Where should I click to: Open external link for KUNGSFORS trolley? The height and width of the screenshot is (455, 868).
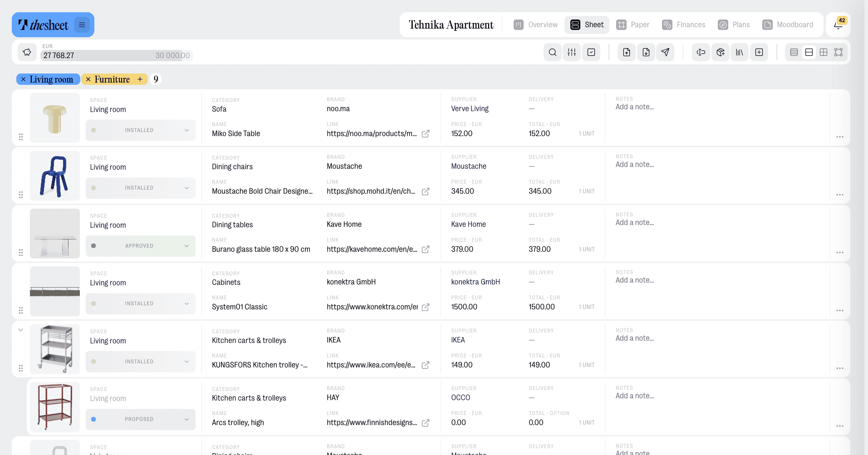[426, 365]
